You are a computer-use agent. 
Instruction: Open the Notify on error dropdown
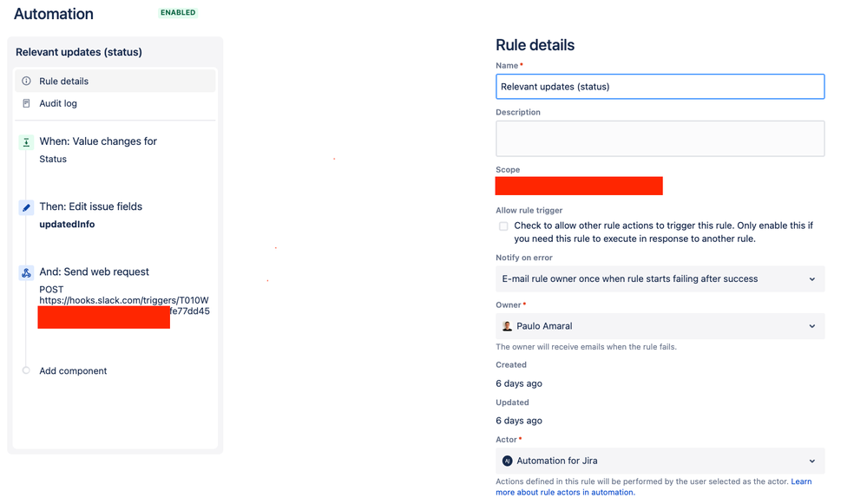coord(660,278)
